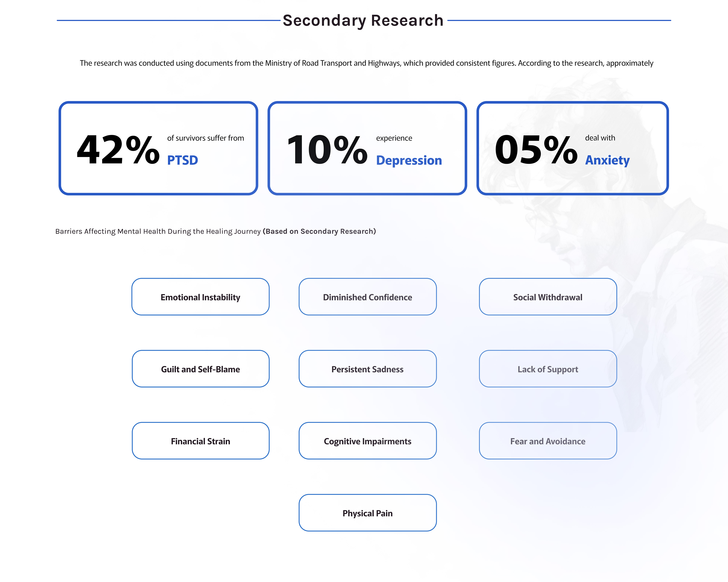This screenshot has width=728, height=582.
Task: Click the Fear and Avoidance pill
Action: click(548, 441)
